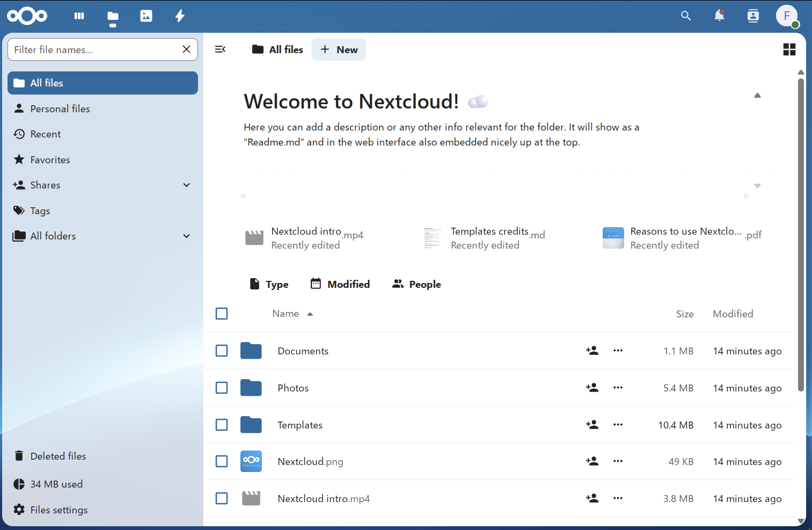Tick the checkbox next to Documents

pyautogui.click(x=222, y=351)
